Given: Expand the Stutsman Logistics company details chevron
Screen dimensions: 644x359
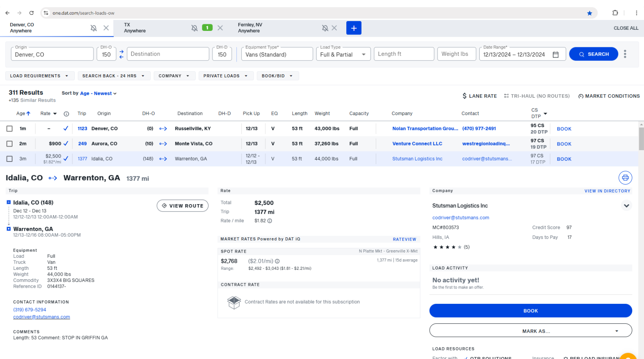Looking at the screenshot, I should pos(626,206).
